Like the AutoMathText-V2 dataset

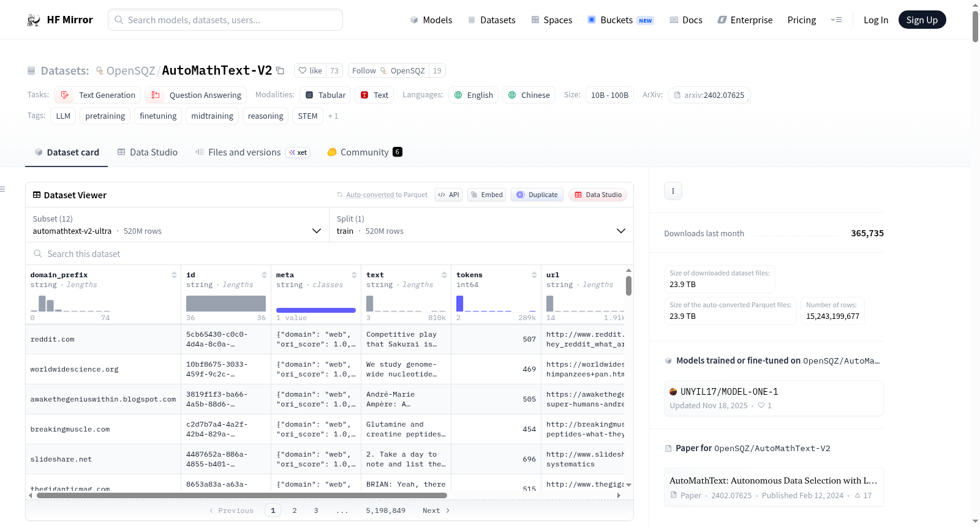[x=310, y=70]
